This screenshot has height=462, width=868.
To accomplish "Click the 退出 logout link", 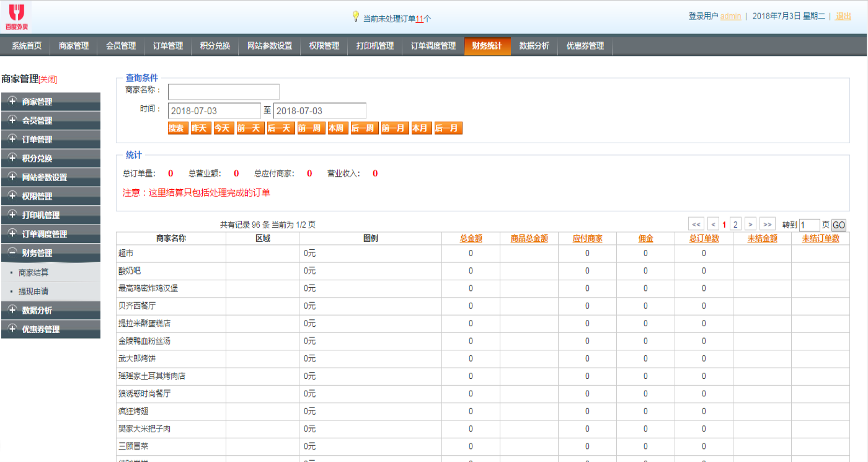I will (844, 17).
